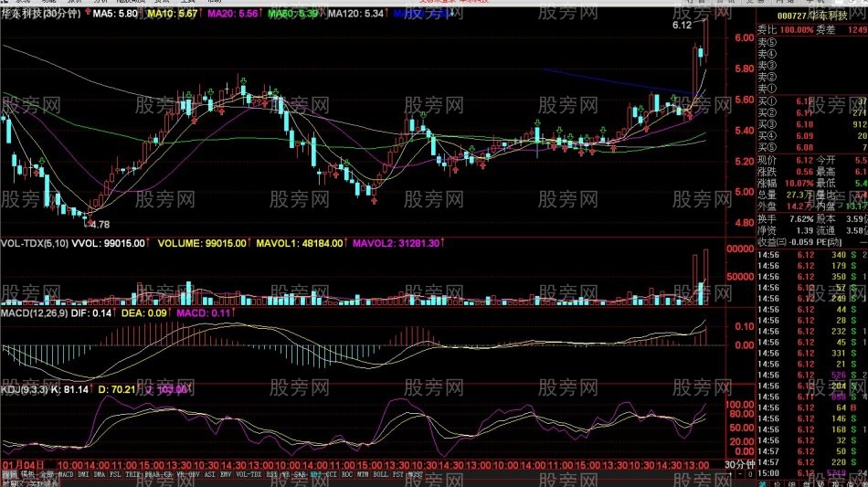This screenshot has width=868, height=487.
Task: Click the 14:57 tick row with volume 220
Action: tap(811, 462)
